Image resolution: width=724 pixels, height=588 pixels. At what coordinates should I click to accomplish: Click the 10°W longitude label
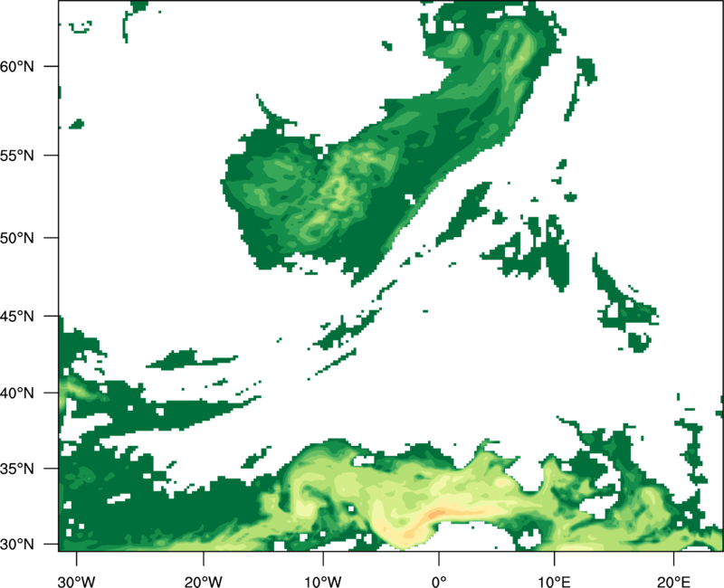[322, 582]
